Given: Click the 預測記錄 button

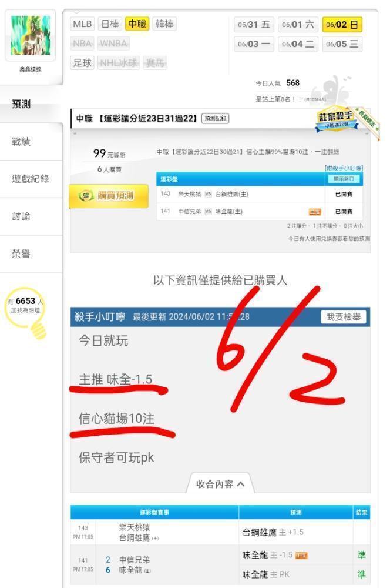Looking at the screenshot, I should tap(216, 118).
